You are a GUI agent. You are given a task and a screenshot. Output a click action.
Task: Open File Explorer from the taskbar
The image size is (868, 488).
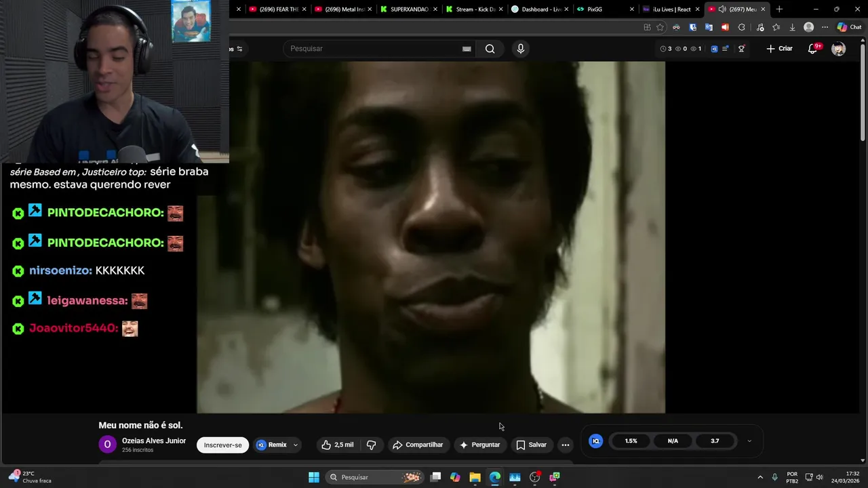click(x=475, y=477)
